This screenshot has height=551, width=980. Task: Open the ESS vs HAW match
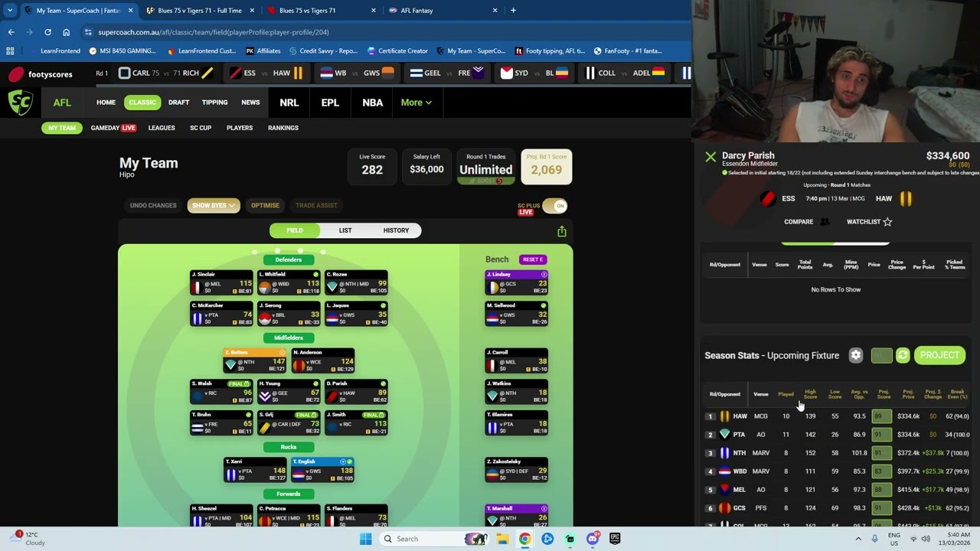coord(266,73)
